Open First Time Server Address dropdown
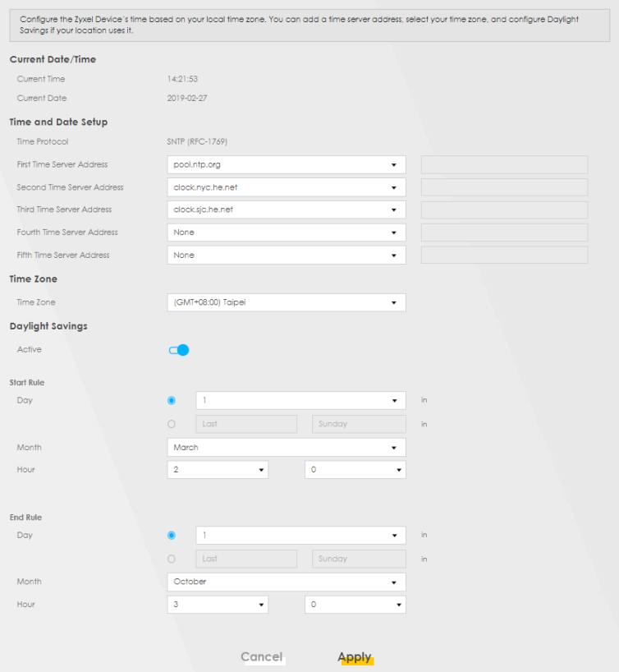Screen dimensions: 619x672 pos(286,165)
